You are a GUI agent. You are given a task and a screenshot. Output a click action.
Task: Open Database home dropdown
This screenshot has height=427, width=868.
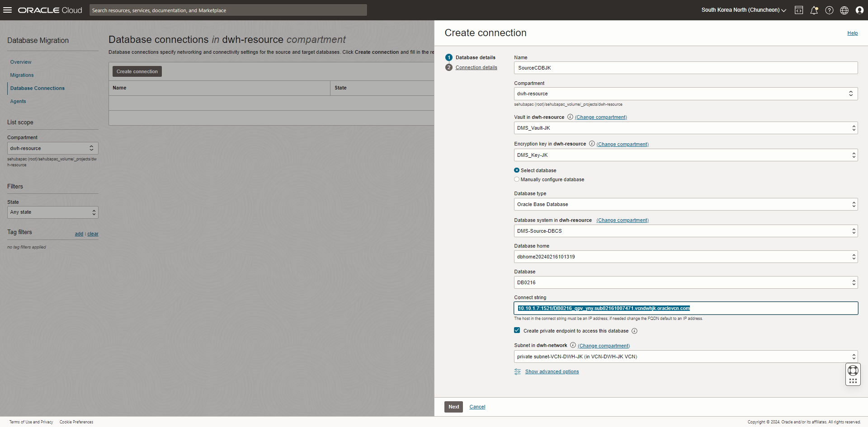(x=686, y=257)
